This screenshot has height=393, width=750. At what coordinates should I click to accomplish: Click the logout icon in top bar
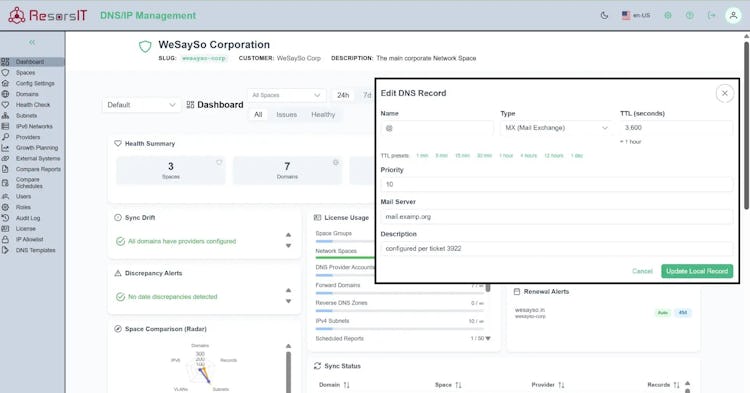tap(712, 15)
